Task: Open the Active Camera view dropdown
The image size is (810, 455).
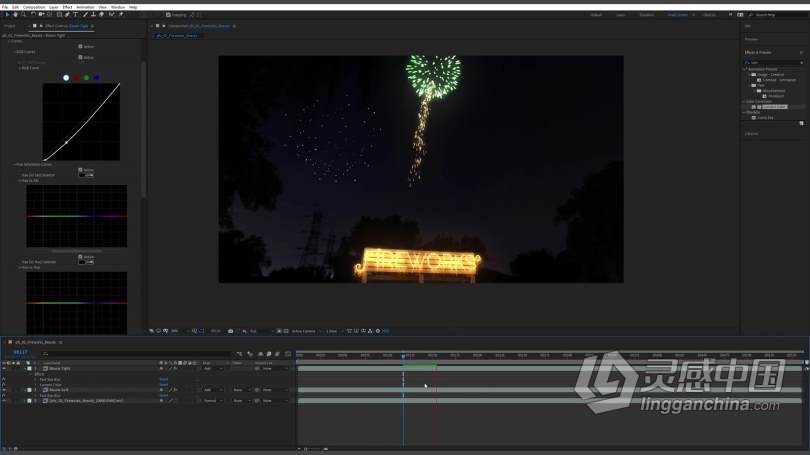Action: [305, 331]
